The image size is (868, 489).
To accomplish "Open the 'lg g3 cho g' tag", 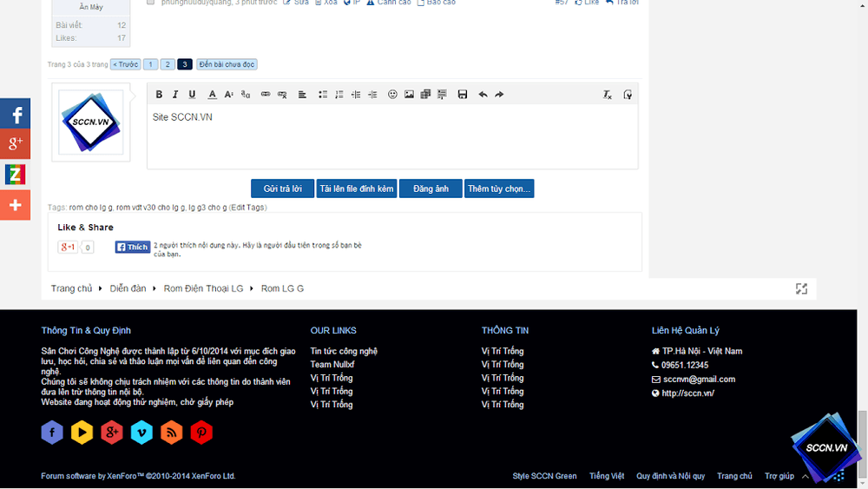I will click(x=207, y=207).
